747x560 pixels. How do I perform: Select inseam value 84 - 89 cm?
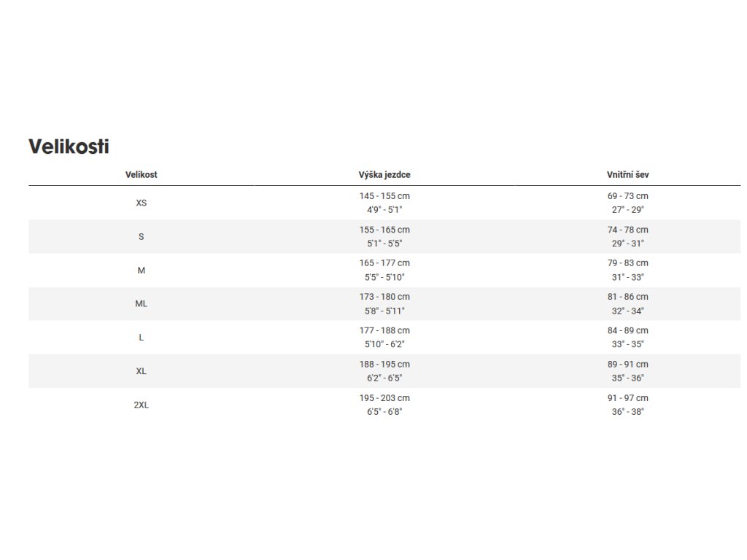pos(627,330)
